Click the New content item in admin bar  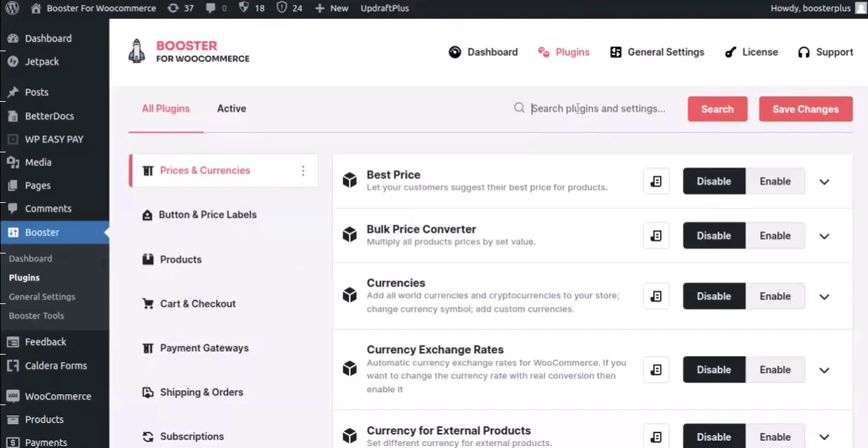pos(331,8)
